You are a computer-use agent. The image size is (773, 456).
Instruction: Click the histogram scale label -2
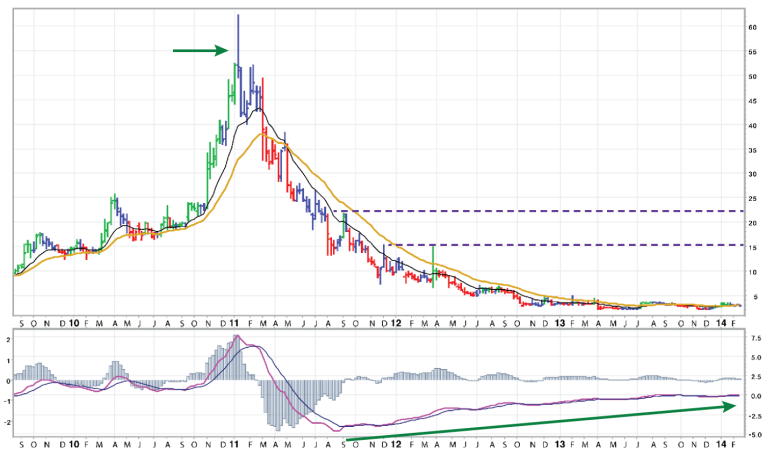point(7,422)
